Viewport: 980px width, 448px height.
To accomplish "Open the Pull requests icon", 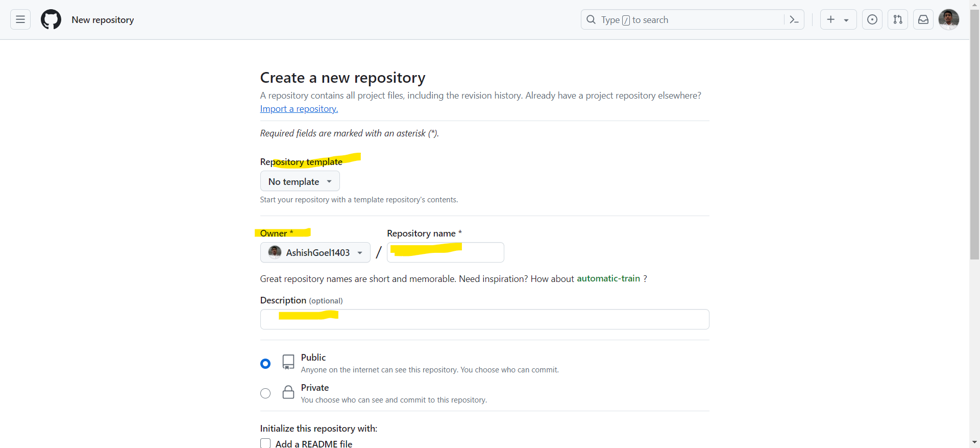I will [898, 20].
